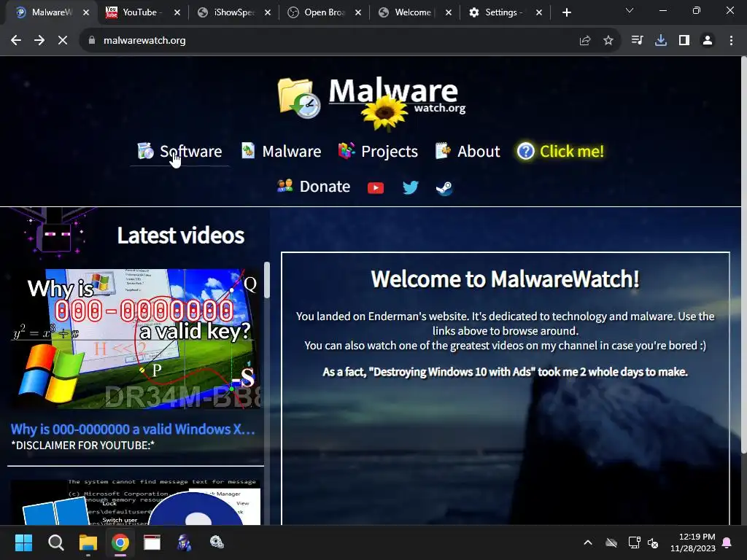The height and width of the screenshot is (560, 747).
Task: Open the Chrome profile icon
Action: tap(708, 41)
